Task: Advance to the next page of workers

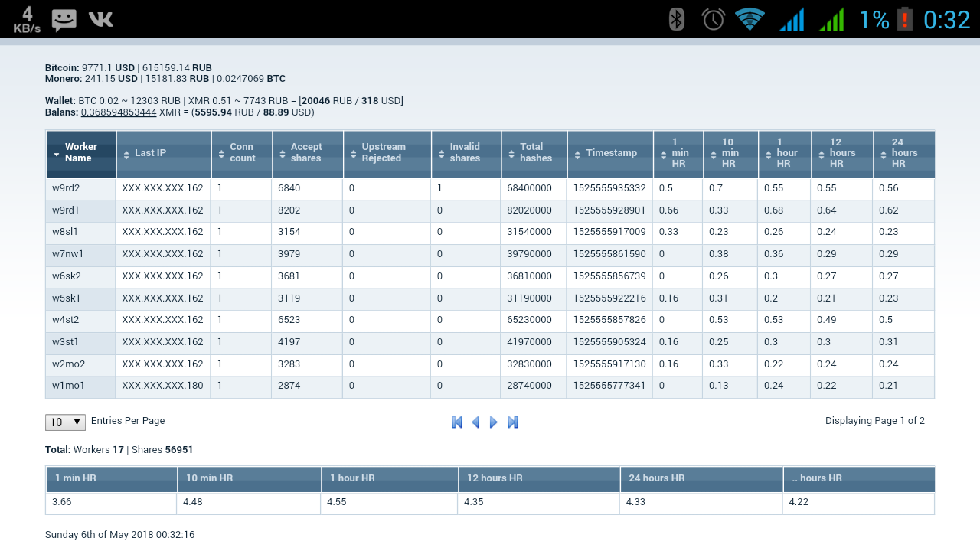Action: (x=494, y=422)
